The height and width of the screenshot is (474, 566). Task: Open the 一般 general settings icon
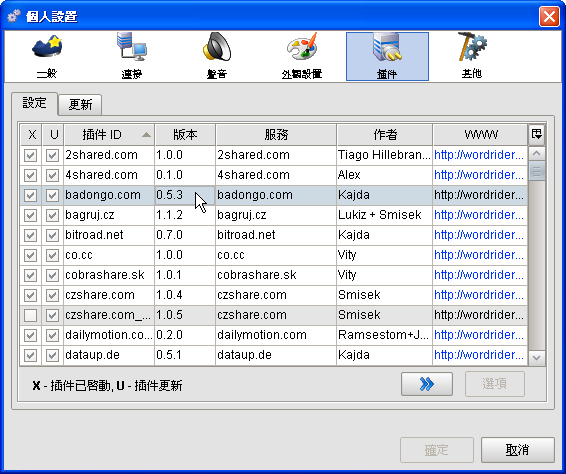point(47,56)
